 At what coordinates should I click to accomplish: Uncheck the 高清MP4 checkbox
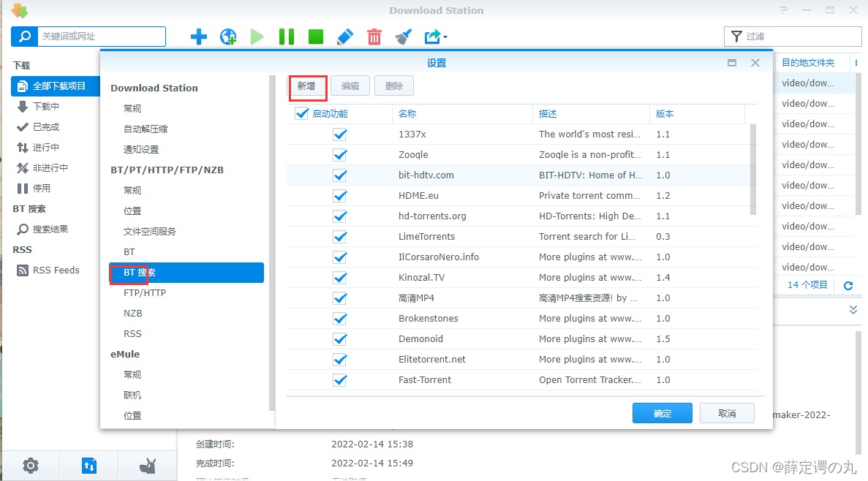click(x=340, y=298)
